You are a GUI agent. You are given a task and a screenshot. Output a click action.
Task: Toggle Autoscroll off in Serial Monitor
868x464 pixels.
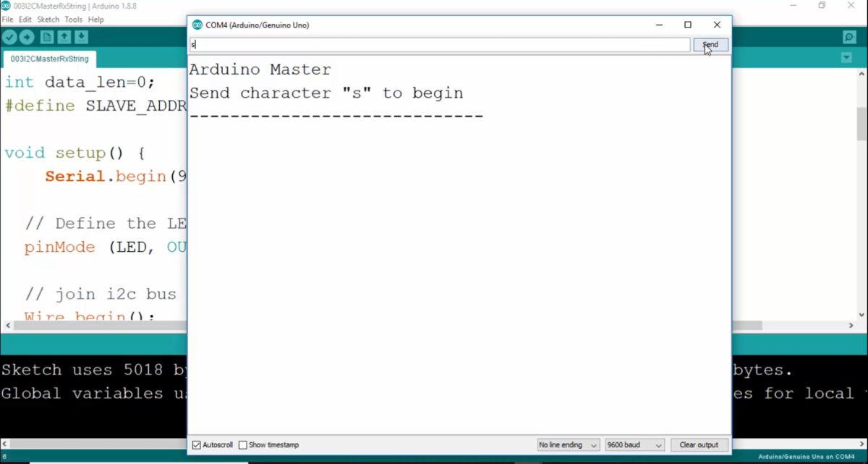[x=195, y=444]
